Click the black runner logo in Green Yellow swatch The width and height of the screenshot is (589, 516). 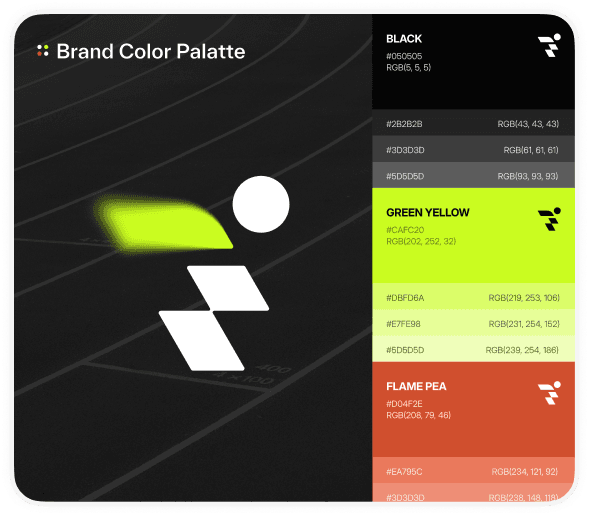[550, 219]
